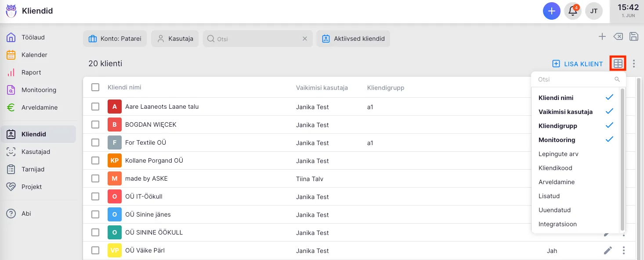Tick checkbox for BOGDAN WIĘCEK
The width and height of the screenshot is (644, 260).
(x=95, y=125)
